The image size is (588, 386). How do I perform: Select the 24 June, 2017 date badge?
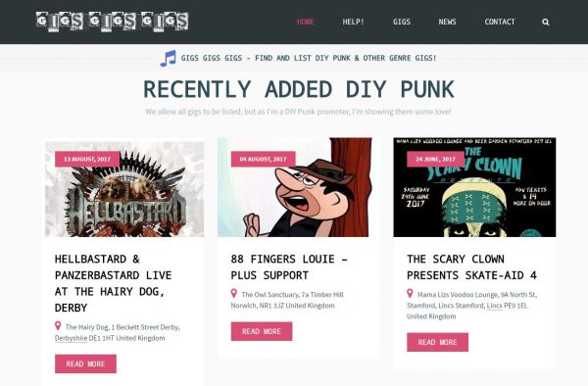click(435, 160)
